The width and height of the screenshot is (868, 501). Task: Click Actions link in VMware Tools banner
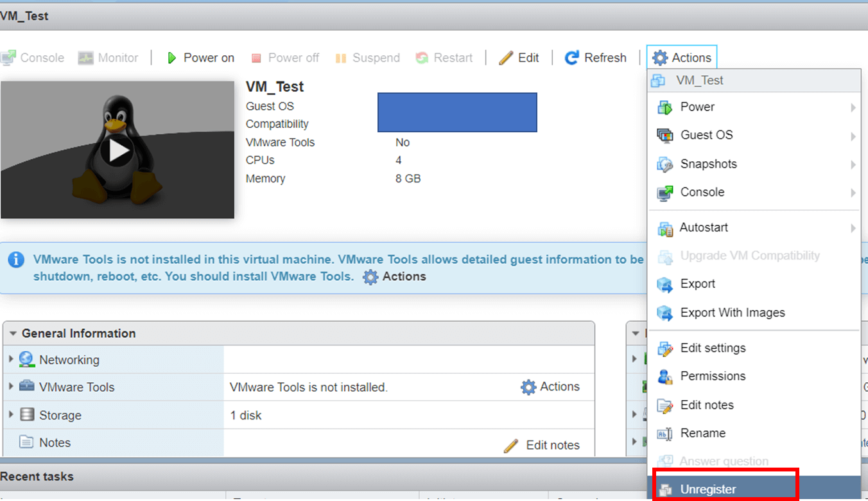click(394, 277)
